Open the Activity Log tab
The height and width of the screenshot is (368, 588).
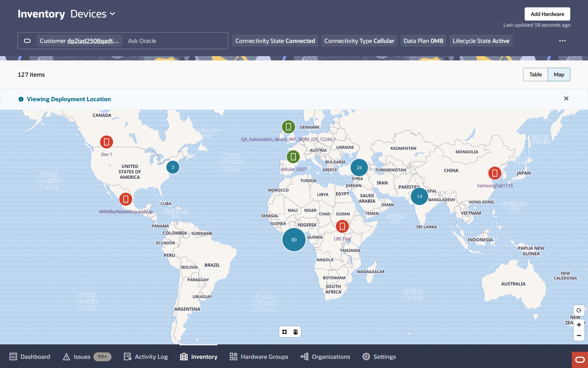click(x=146, y=357)
